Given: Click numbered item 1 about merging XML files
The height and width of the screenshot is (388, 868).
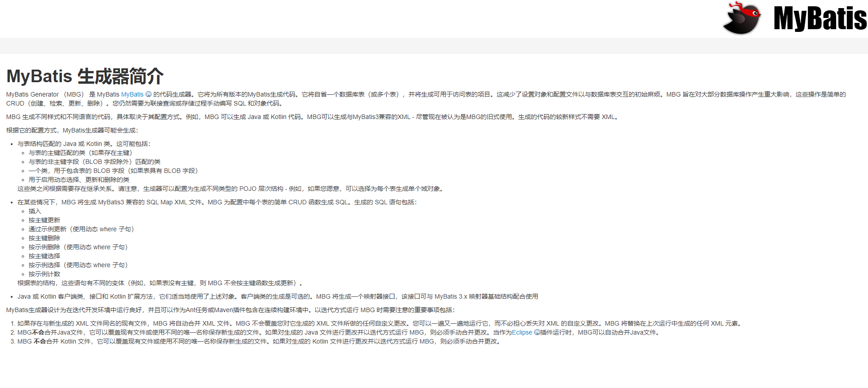Looking at the screenshot, I should click(380, 323).
